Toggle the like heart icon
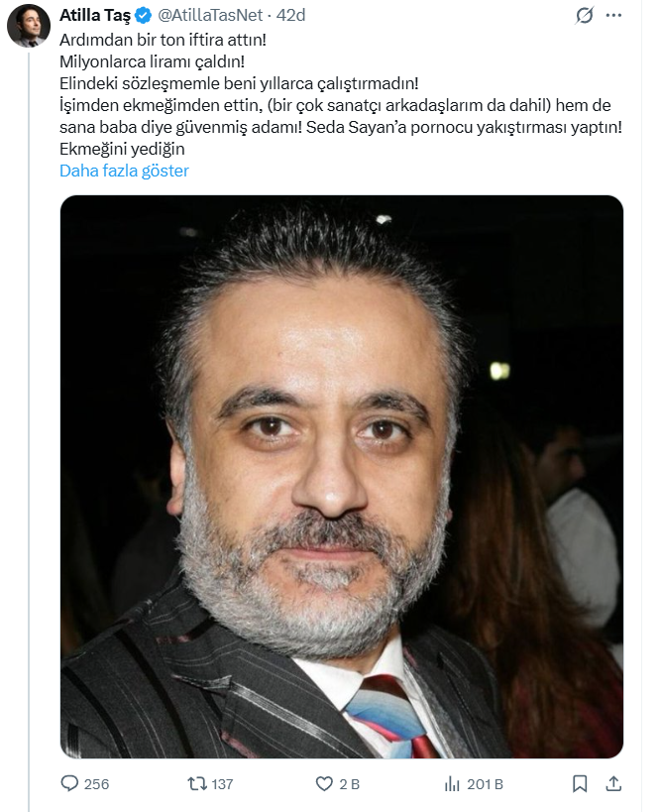 click(324, 784)
